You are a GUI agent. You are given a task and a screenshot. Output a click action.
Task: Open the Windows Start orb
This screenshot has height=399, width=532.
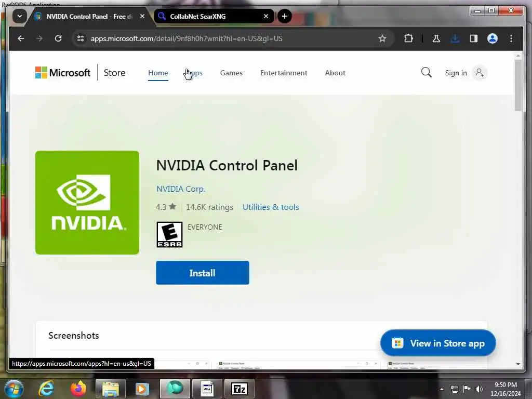point(14,389)
